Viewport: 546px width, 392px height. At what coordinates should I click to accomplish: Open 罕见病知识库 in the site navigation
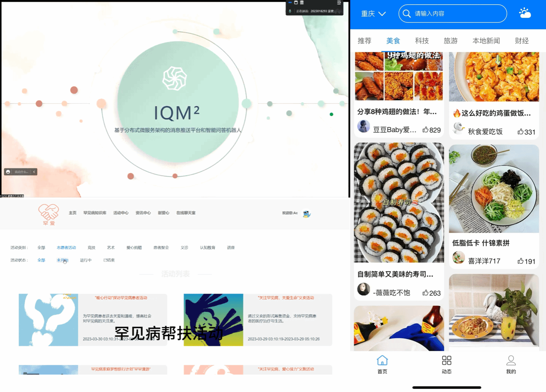coord(95,213)
